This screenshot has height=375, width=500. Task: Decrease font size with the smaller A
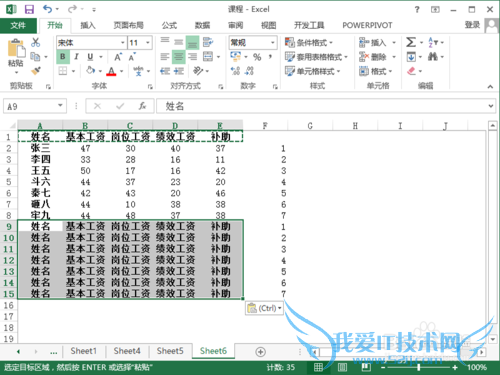click(132, 57)
